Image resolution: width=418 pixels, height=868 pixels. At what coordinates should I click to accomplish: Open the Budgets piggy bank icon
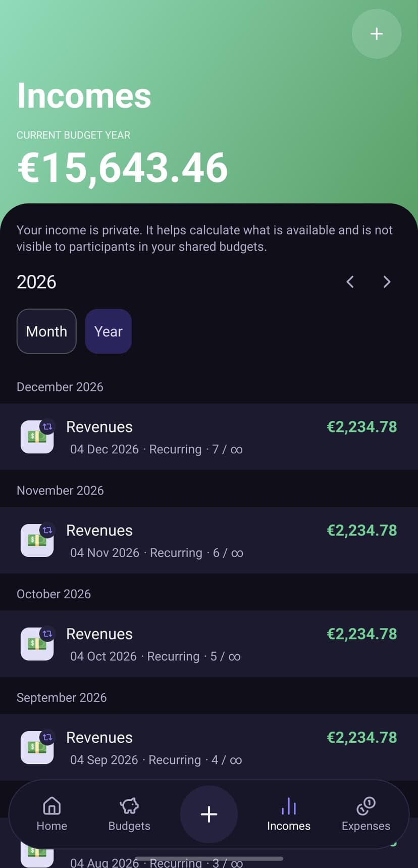coord(129,806)
